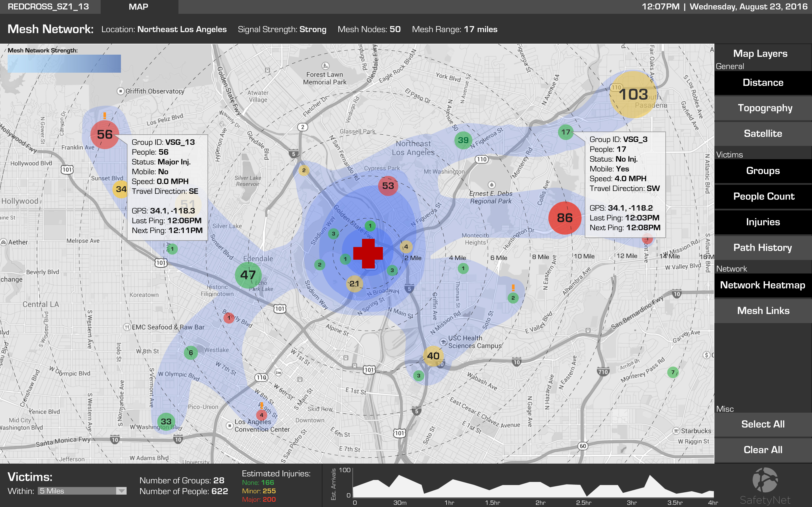
Task: Click the red cross center marker
Action: 368,253
